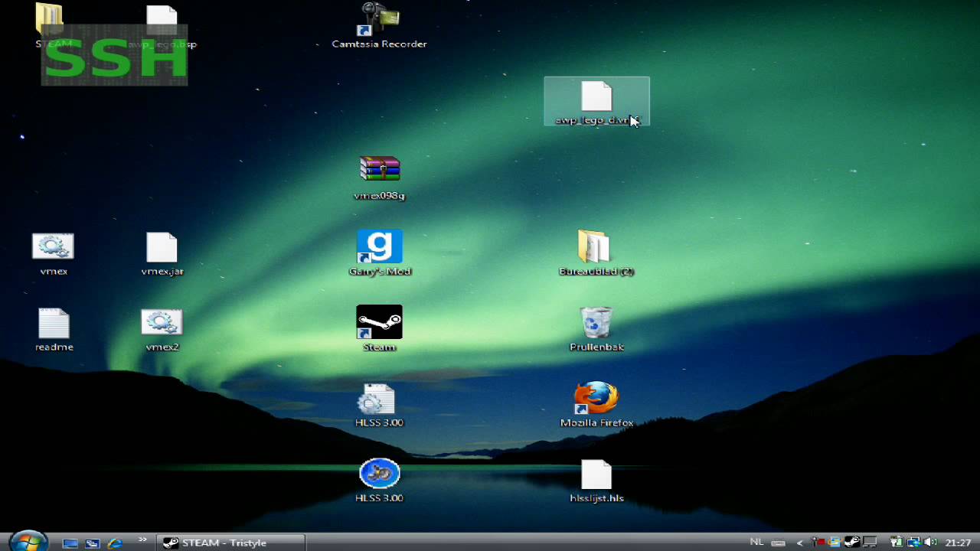Screen dimensions: 980x551
Task: Click the Steam icon in system tray
Action: [851, 542]
